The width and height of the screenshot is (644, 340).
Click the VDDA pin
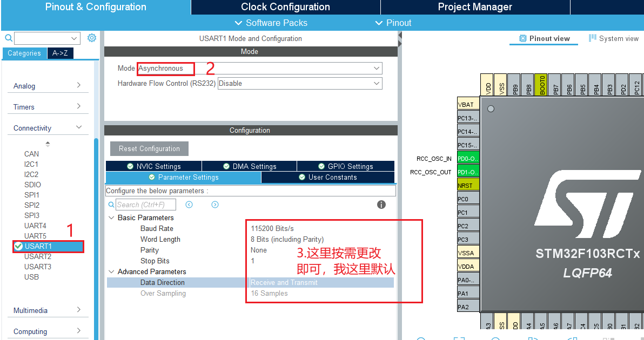[x=468, y=267]
